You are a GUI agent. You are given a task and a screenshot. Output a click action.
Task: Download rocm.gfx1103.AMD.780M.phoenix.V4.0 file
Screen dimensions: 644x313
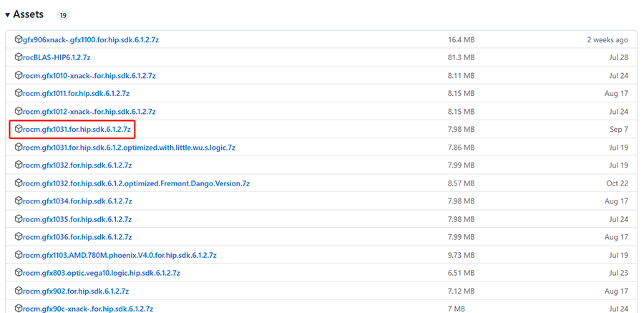tap(119, 255)
